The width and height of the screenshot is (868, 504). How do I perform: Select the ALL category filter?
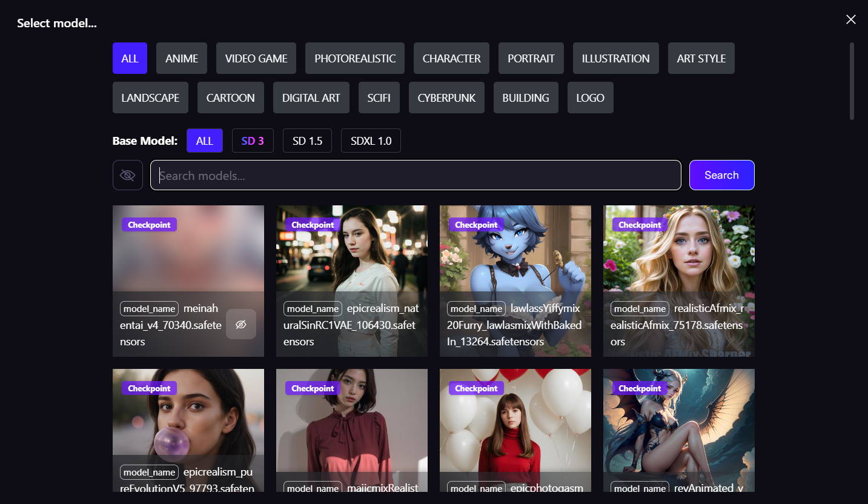(130, 58)
